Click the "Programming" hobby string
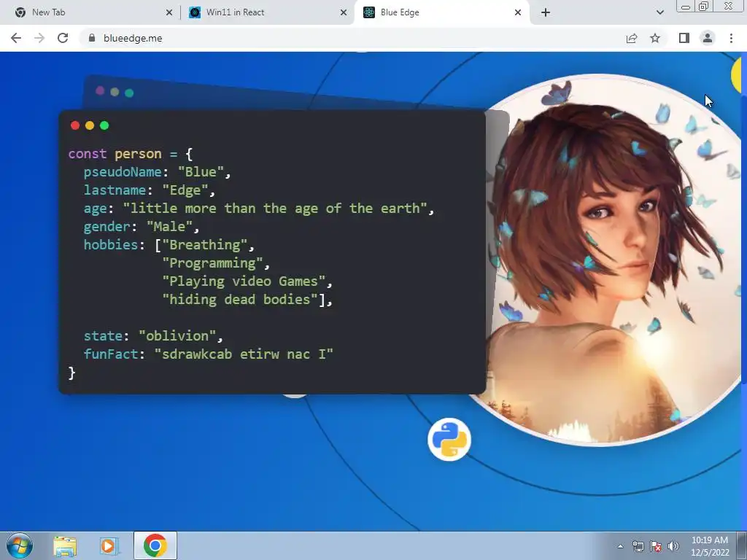 click(212, 262)
